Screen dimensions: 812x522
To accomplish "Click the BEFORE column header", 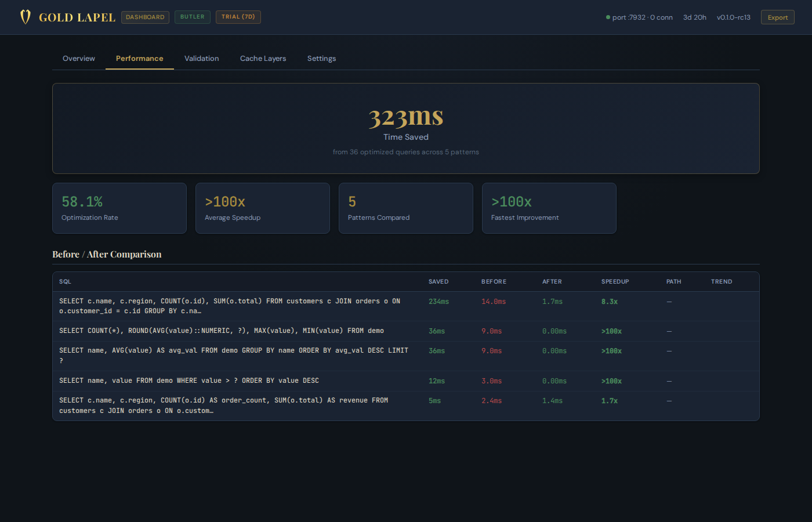I will click(494, 281).
